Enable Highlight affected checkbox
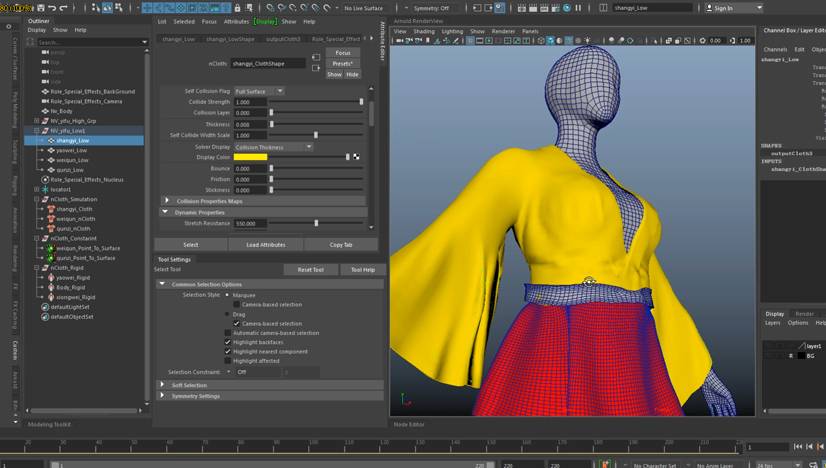 pos(228,361)
